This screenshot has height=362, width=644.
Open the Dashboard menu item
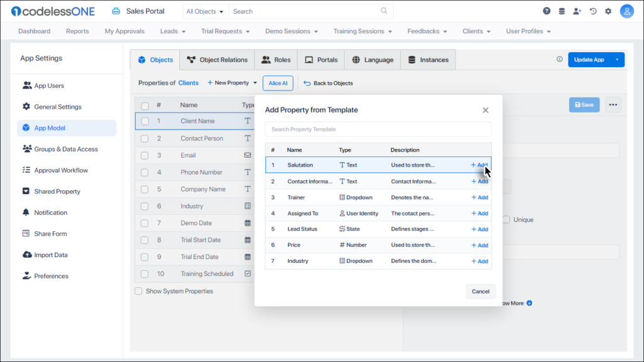tap(34, 31)
